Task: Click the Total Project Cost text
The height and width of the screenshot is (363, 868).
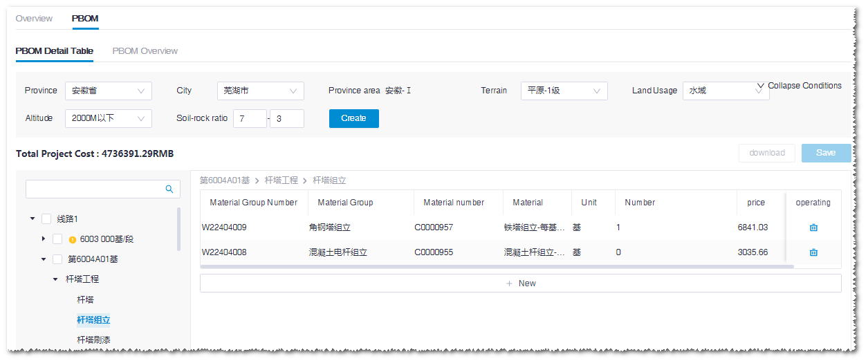Action: pyautogui.click(x=95, y=153)
